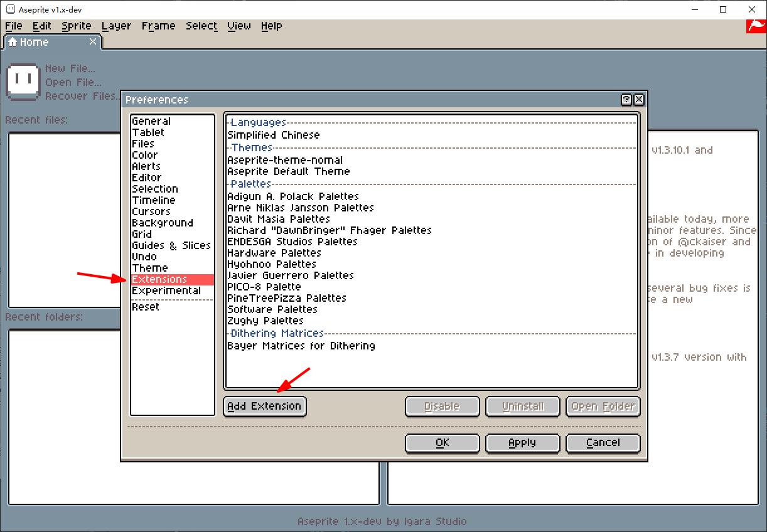Open the Editor preferences section

[173, 178]
